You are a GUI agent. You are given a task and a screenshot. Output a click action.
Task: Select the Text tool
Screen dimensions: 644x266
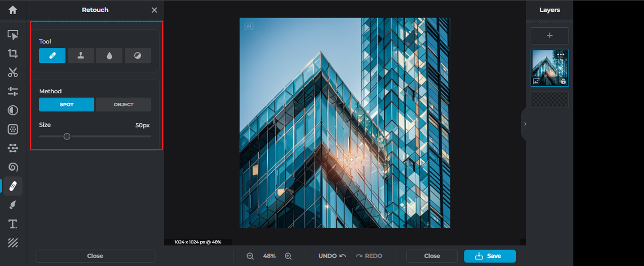(x=13, y=224)
